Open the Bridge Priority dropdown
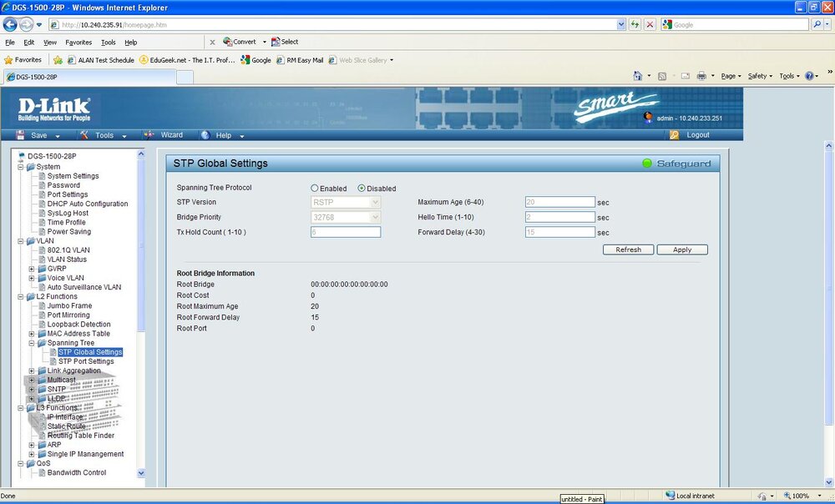This screenshot has width=835, height=504. tap(346, 217)
